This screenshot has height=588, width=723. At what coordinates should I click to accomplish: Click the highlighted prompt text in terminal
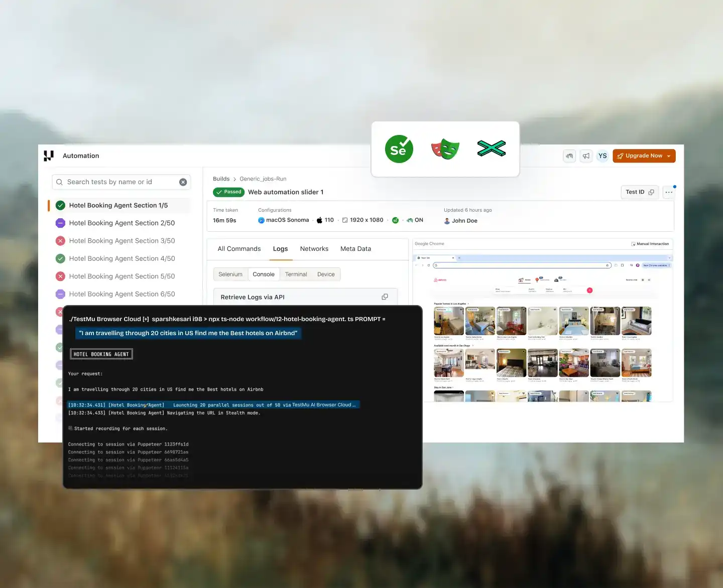point(188,333)
